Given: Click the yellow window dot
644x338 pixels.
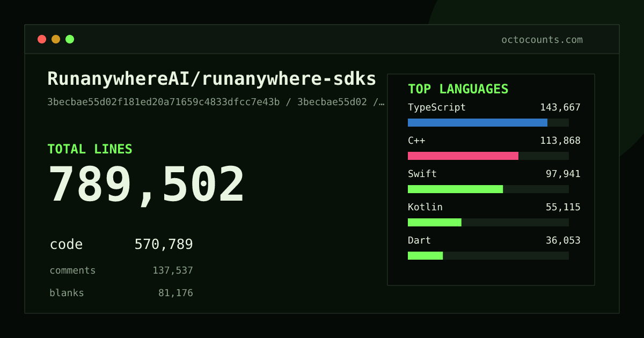Looking at the screenshot, I should point(56,39).
